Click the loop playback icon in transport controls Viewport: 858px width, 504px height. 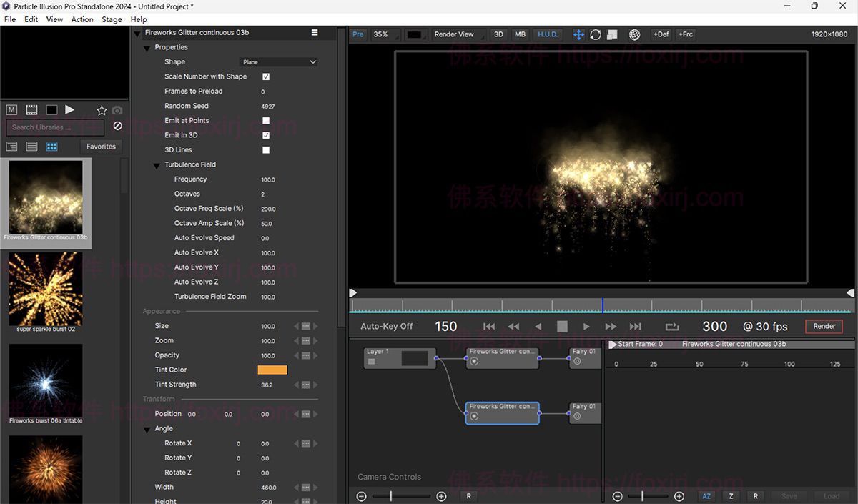coord(671,326)
